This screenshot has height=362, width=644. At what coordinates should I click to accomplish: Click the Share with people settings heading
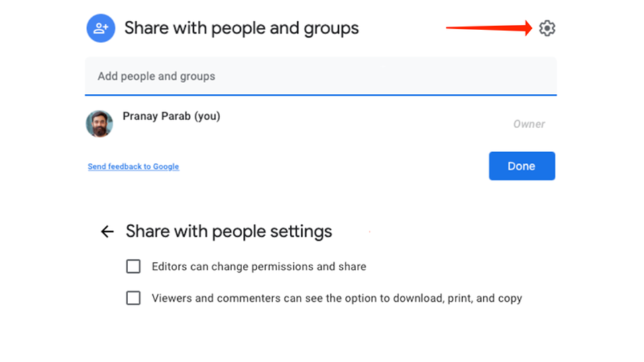pyautogui.click(x=229, y=231)
